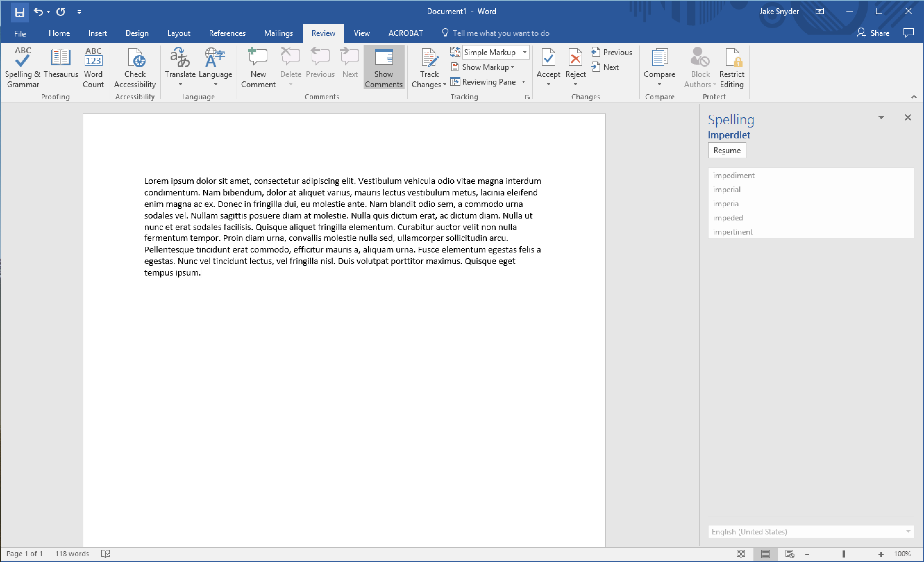Screen dimensions: 924x562
Task: Open the Translate menu
Action: click(x=180, y=67)
